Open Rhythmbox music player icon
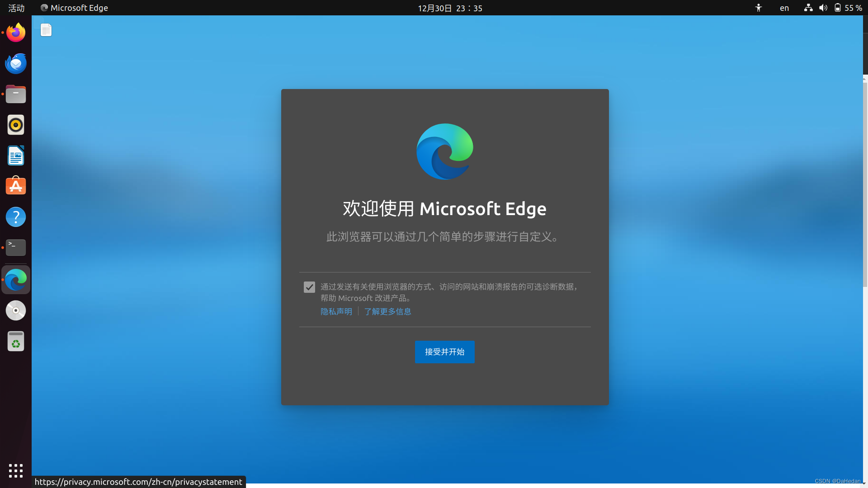This screenshot has width=868, height=488. [x=16, y=125]
